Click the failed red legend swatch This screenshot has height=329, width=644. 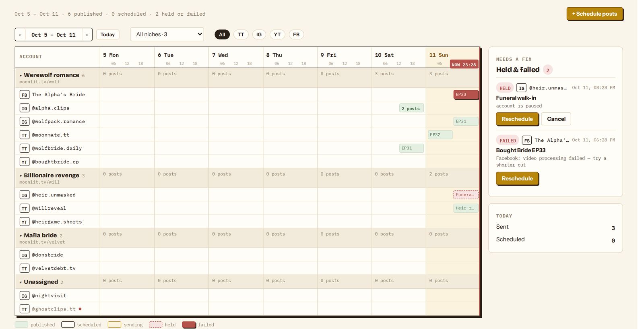click(x=189, y=325)
